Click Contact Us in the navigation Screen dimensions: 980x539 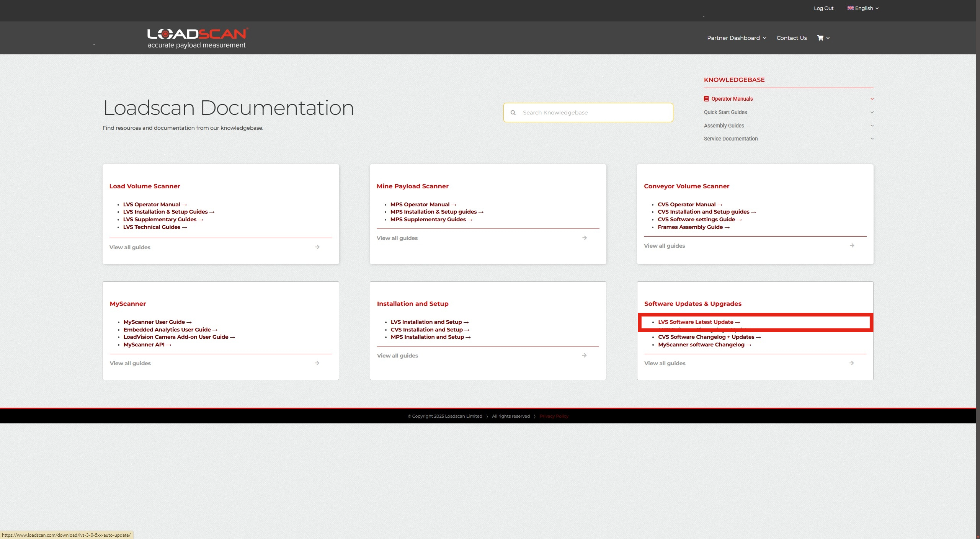click(x=791, y=38)
